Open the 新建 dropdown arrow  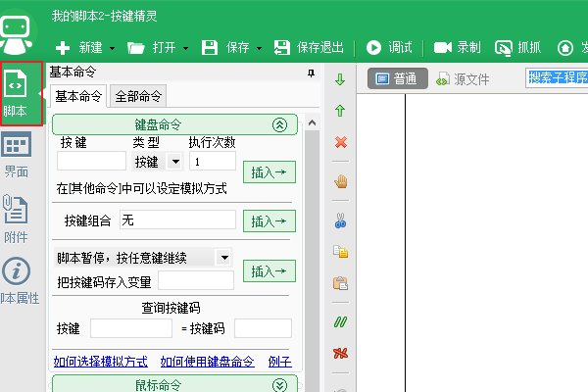112,48
